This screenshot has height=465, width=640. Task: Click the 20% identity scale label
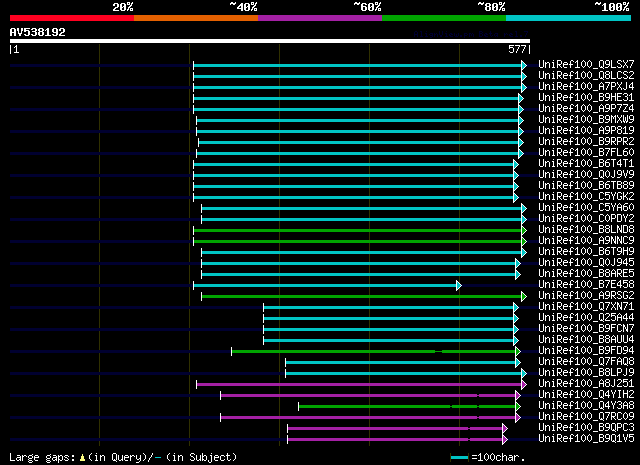point(123,7)
